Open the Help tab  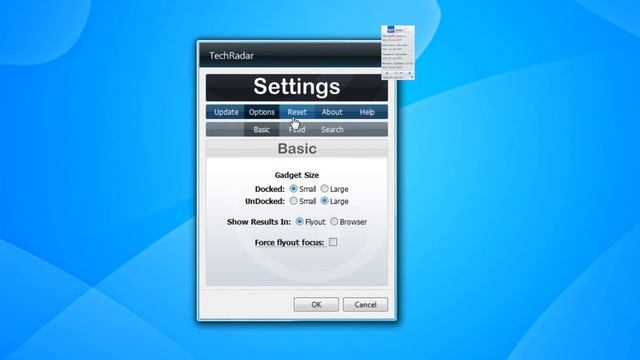[367, 112]
